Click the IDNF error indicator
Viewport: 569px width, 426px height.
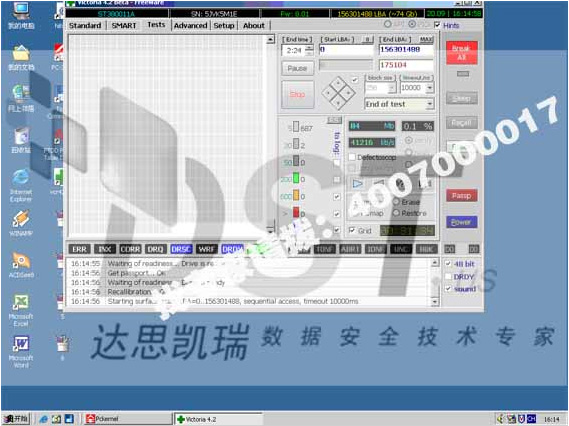[375, 249]
